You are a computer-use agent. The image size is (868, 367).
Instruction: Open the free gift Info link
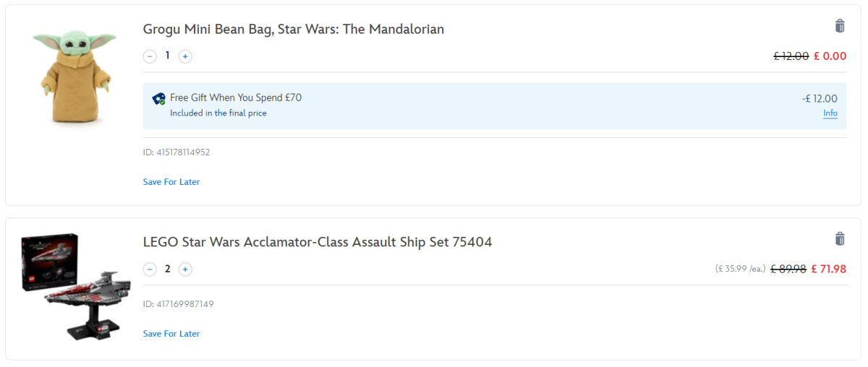(x=830, y=113)
